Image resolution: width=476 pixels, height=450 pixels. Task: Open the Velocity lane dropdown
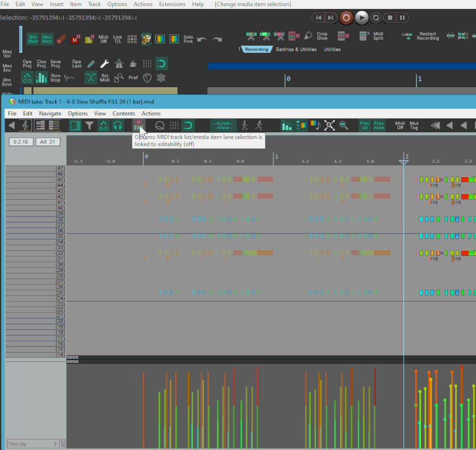(32, 444)
